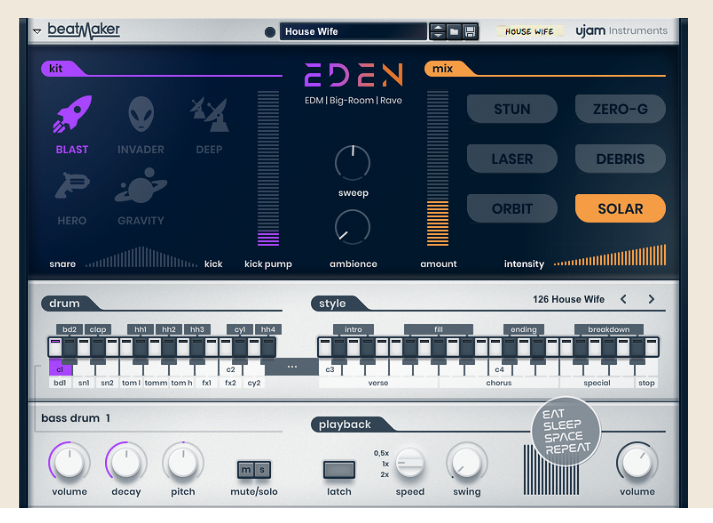Mute bass drum with the m button

(246, 470)
